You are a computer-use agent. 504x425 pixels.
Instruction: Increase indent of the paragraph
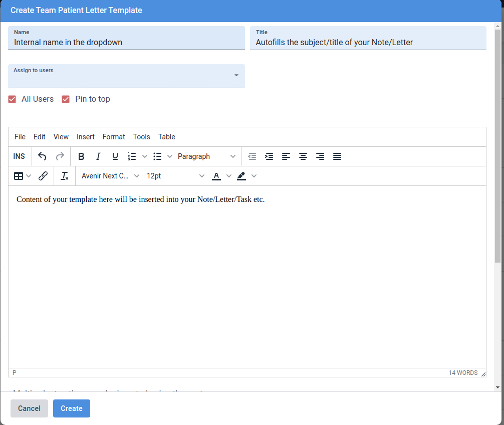pos(269,156)
